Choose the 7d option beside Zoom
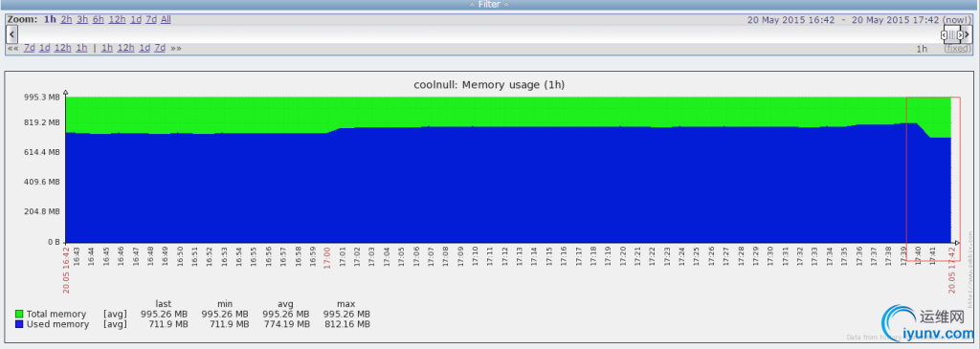 (151, 19)
